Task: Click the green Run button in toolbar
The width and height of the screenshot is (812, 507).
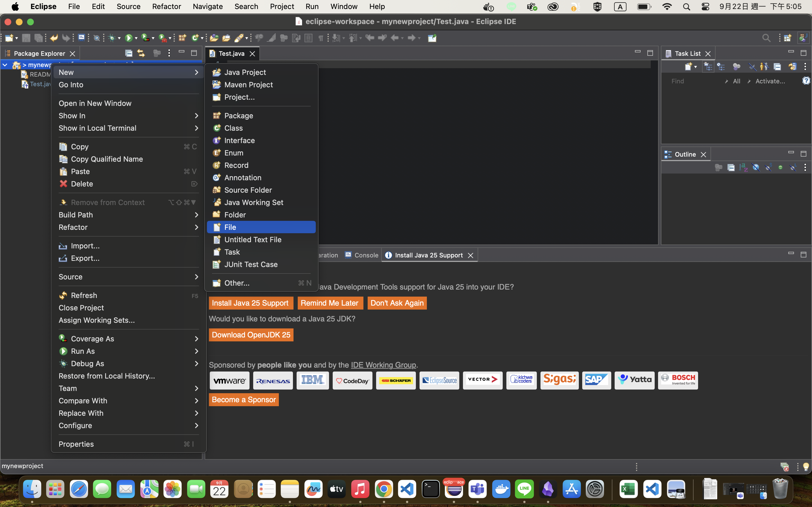Action: 128,38
